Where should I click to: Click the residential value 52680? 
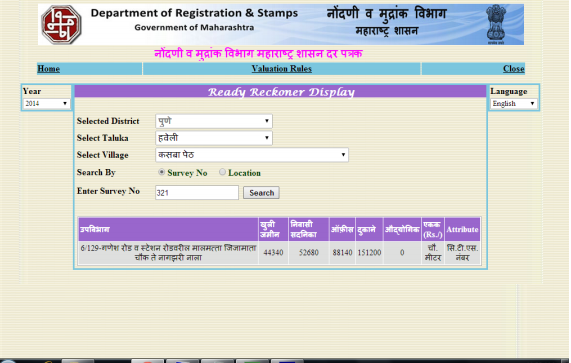click(308, 253)
